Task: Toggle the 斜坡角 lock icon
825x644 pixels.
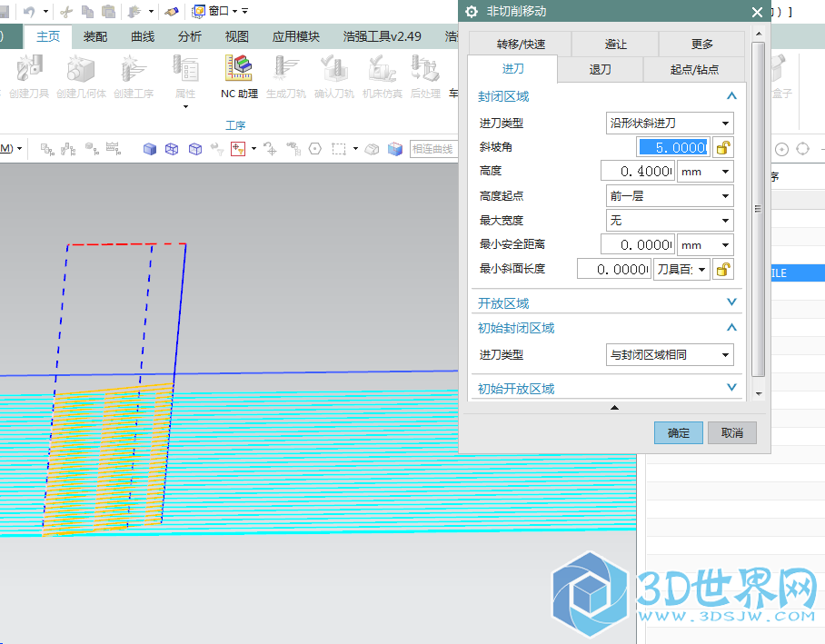Action: [723, 148]
